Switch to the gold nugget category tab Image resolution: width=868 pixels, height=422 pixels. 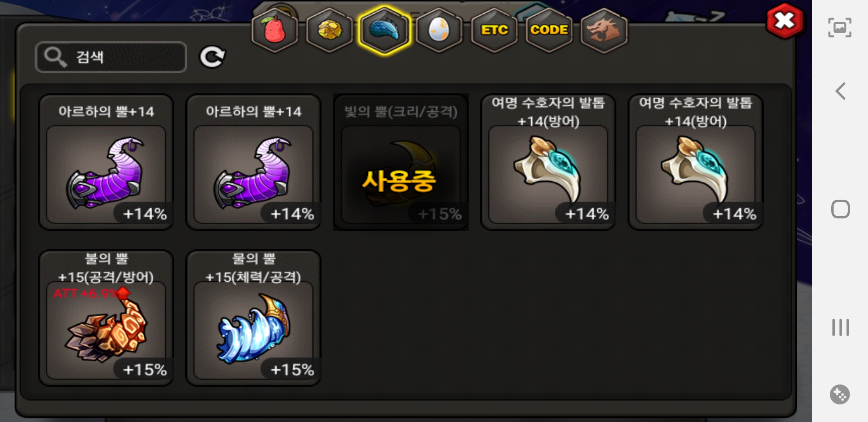click(x=330, y=30)
